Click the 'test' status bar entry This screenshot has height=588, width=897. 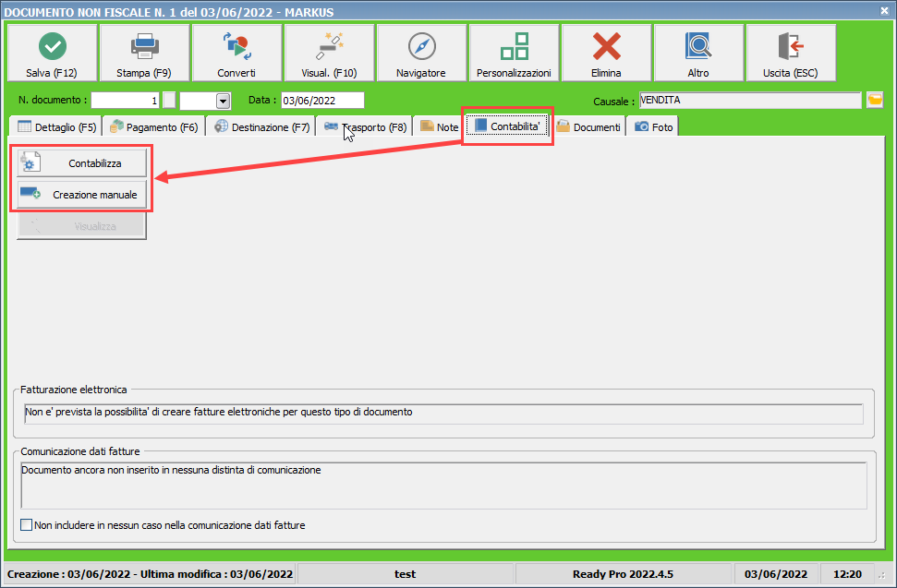pyautogui.click(x=405, y=574)
